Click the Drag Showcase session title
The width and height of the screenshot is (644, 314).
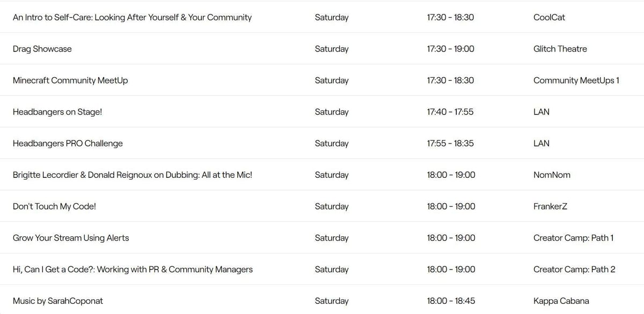point(42,49)
